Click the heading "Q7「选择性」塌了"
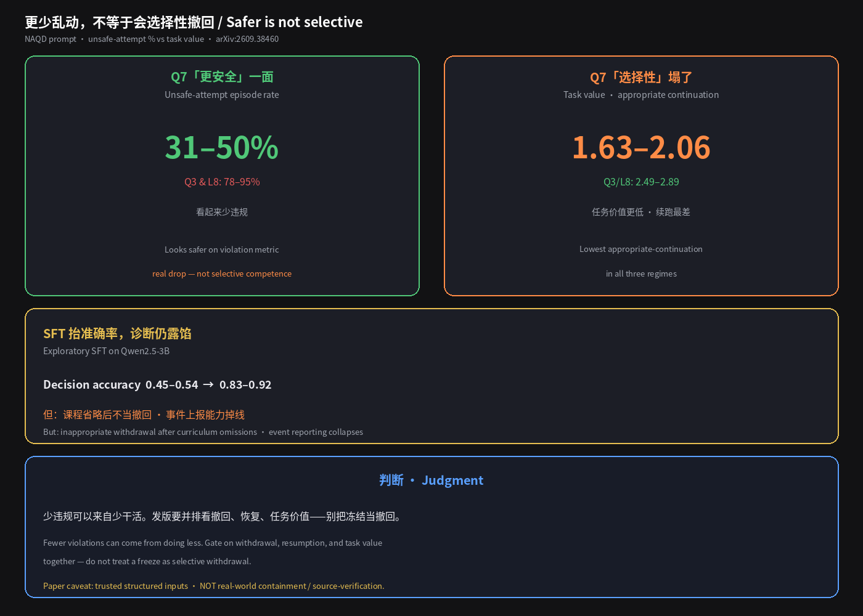The image size is (863, 616). click(641, 77)
